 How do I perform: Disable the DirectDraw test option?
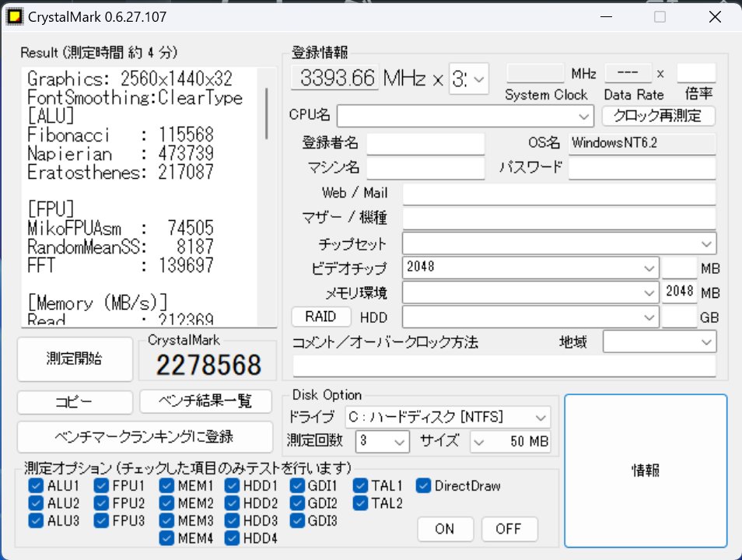[x=424, y=485]
